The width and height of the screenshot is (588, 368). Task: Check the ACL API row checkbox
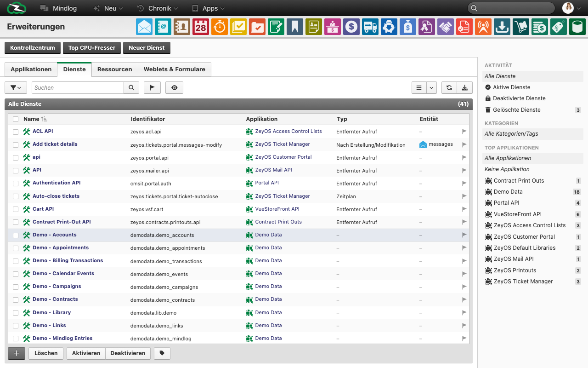16,132
